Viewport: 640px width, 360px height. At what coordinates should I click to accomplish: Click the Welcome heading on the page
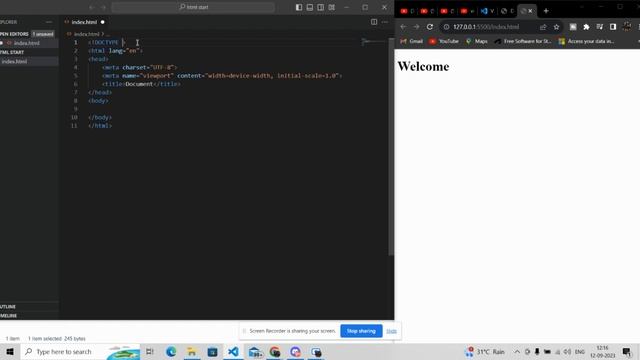pos(423,67)
